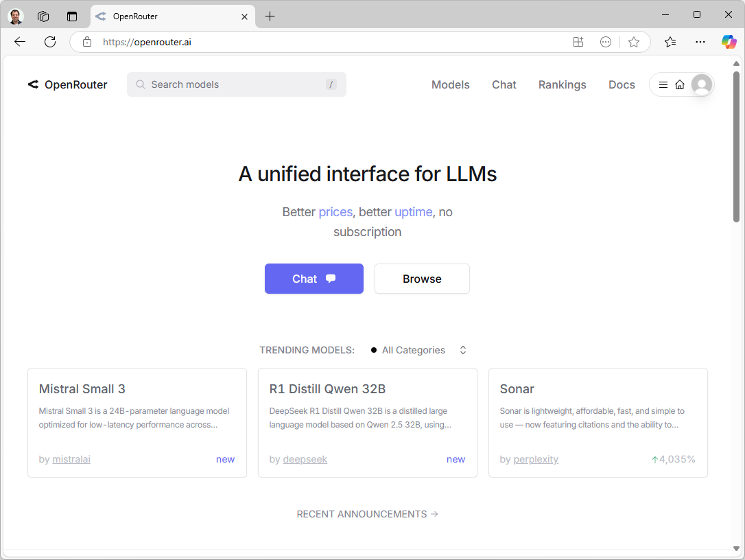Follow the uptime link
The height and width of the screenshot is (560, 745).
tap(414, 212)
